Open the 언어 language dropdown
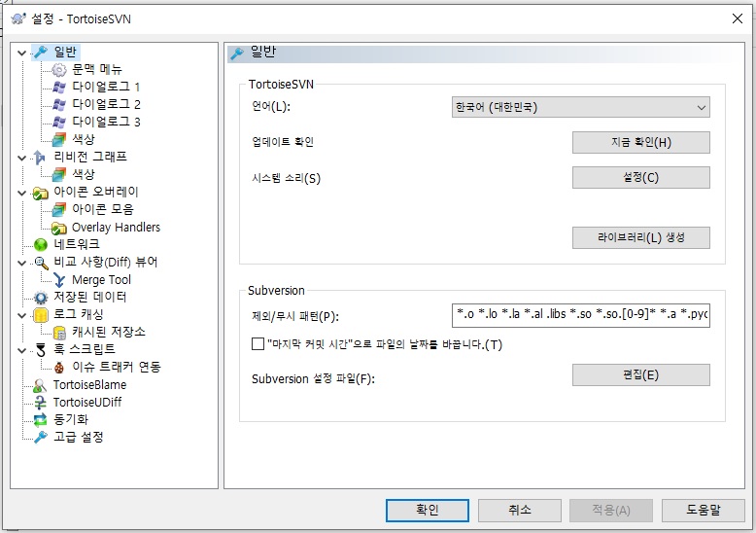The width and height of the screenshot is (756, 533). pos(580,107)
